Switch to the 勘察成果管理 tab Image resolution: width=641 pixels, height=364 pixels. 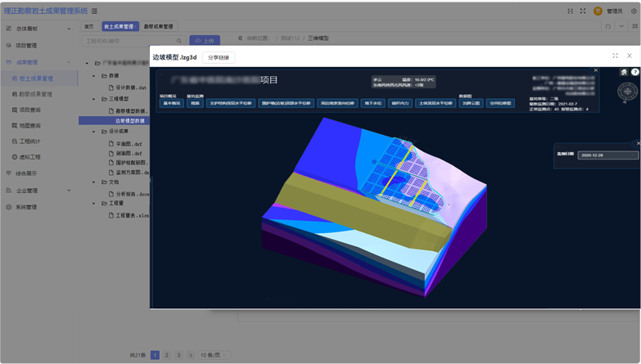[159, 26]
